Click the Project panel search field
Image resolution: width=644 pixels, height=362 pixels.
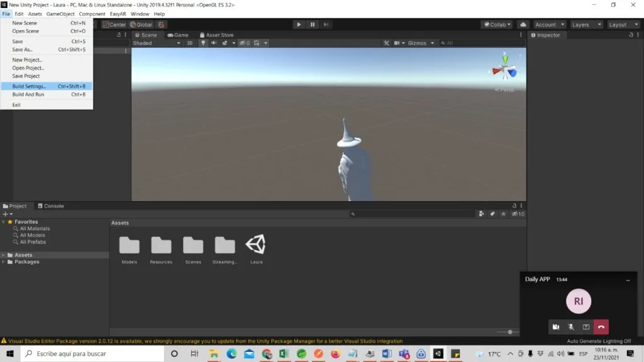click(412, 214)
